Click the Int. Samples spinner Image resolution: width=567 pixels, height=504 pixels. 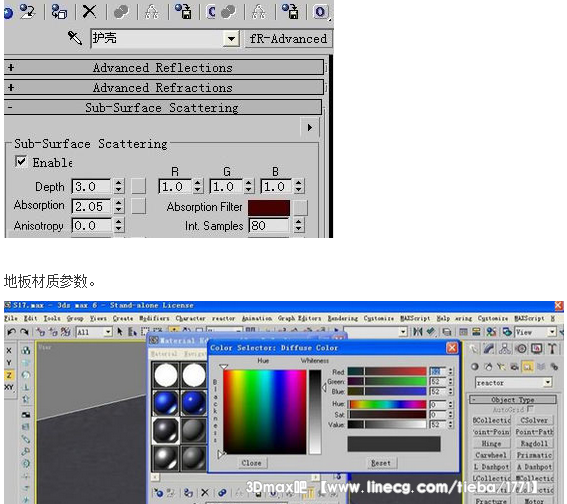(298, 226)
